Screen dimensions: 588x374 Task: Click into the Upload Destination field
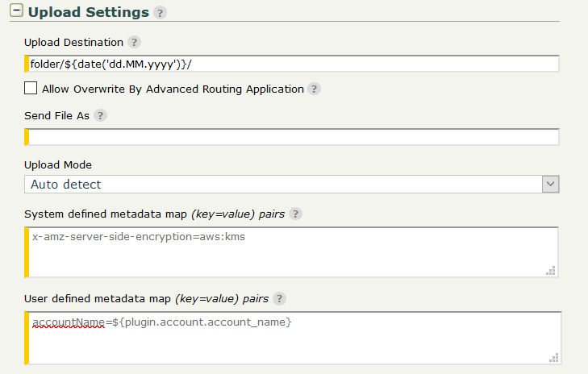(x=290, y=64)
